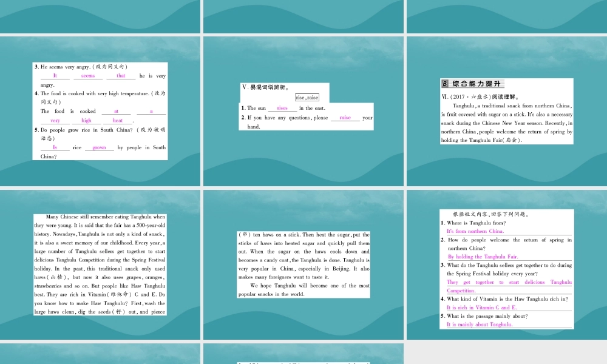Open the Tanghulu reading introduction slide
The width and height of the screenshot is (607, 364).
tap(507, 111)
